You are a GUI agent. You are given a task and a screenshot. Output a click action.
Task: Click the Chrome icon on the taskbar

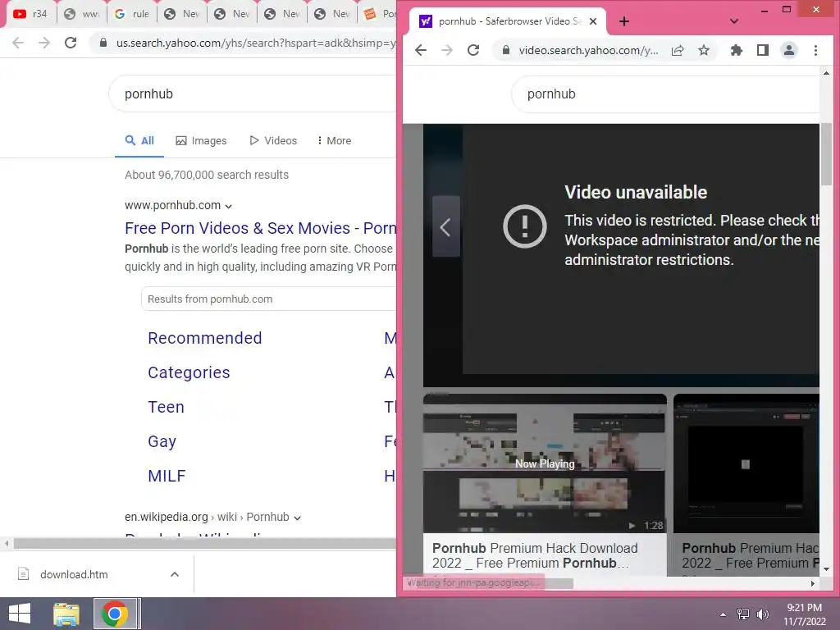114,614
